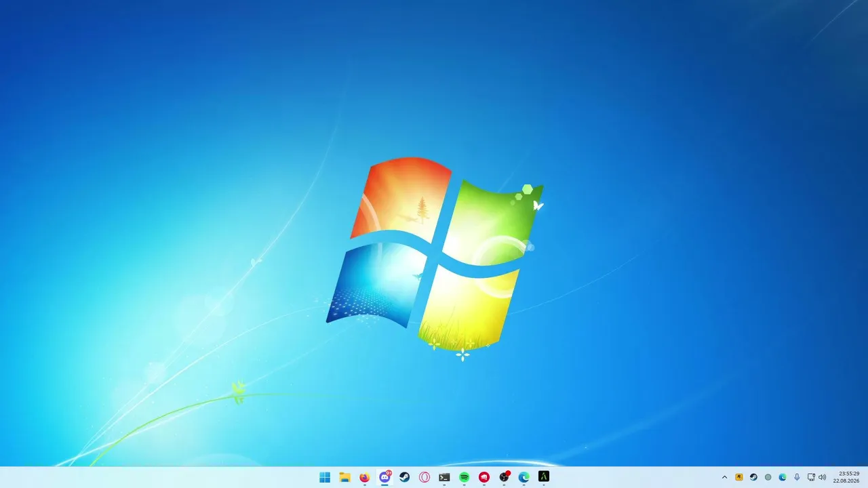Open Discord with the 9+ badge
Viewport: 868px width, 488px height.
384,477
